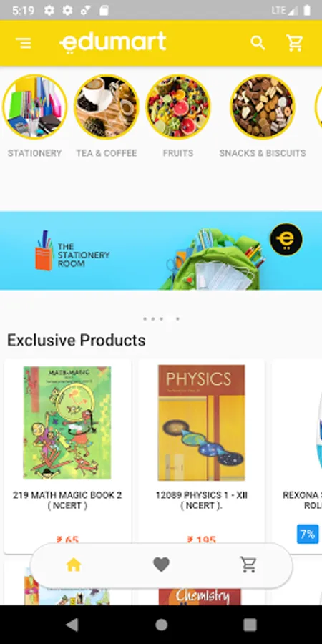
Task: Go to Home in bottom navigation
Action: coord(74,565)
